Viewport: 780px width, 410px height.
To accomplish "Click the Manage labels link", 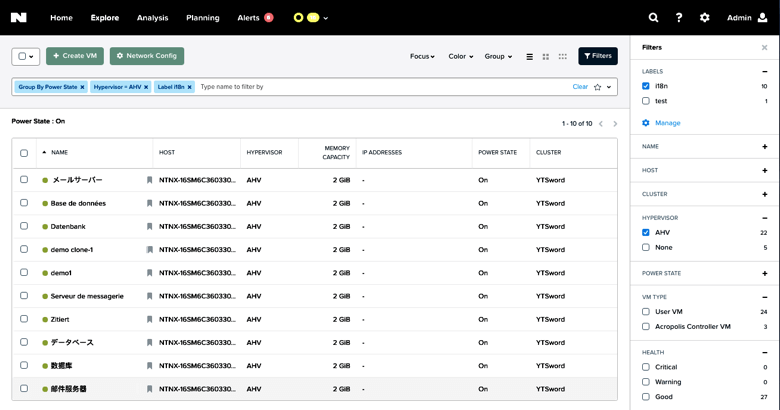I will point(667,123).
